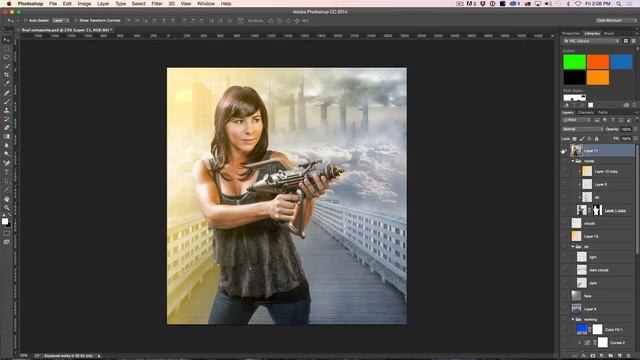Switch to the Paths tab
Screen dimensions: 640x360
pyautogui.click(x=603, y=113)
